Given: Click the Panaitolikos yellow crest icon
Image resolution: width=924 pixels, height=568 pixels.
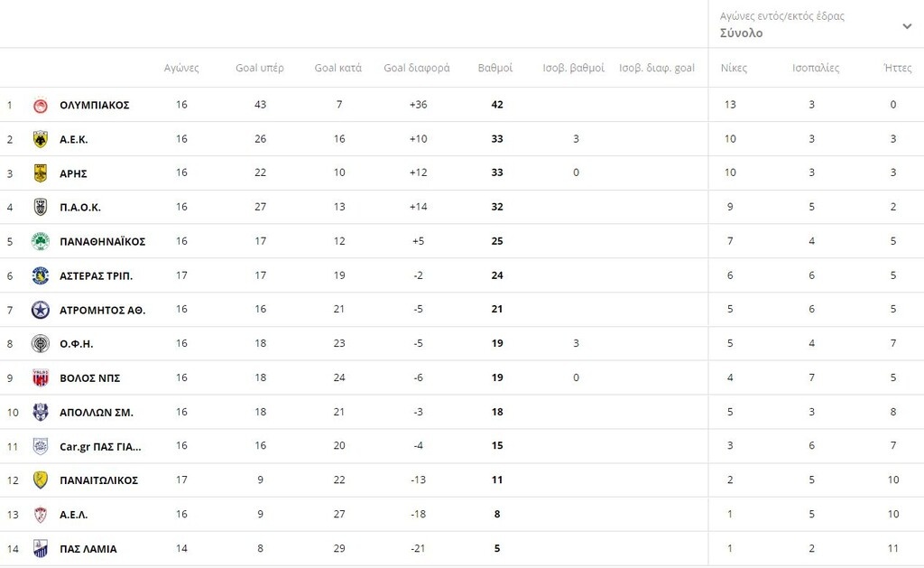Looking at the screenshot, I should pos(40,480).
